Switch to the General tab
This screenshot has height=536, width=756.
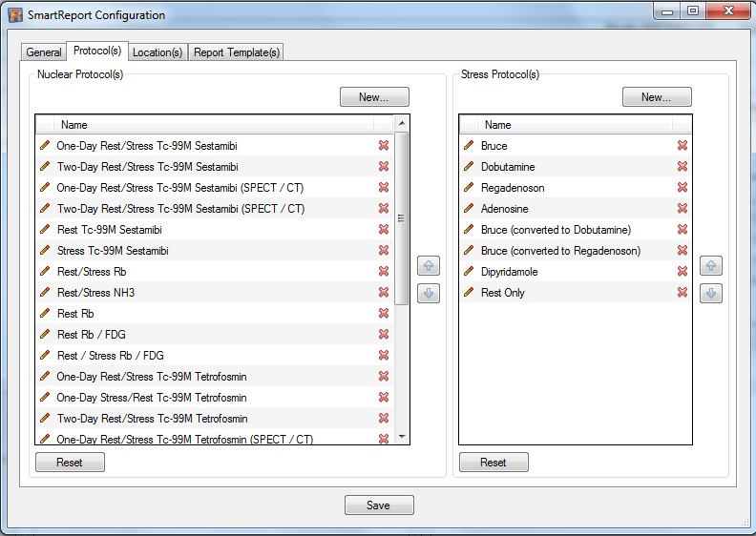click(44, 52)
